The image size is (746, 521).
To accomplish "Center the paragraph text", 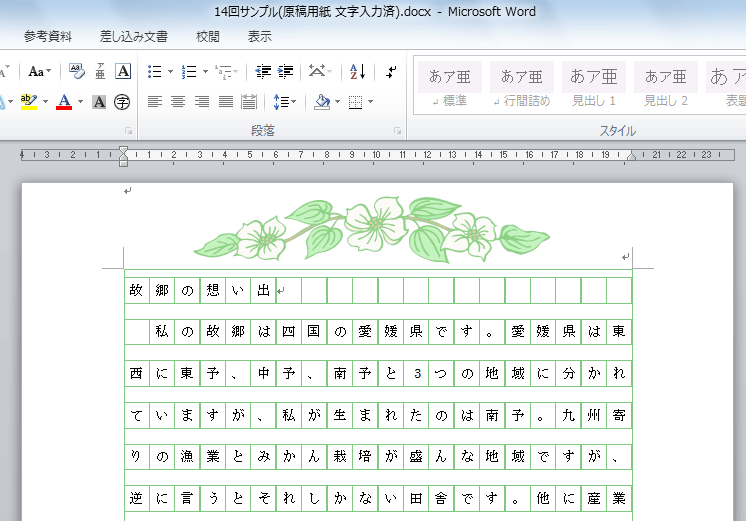I will (x=178, y=102).
